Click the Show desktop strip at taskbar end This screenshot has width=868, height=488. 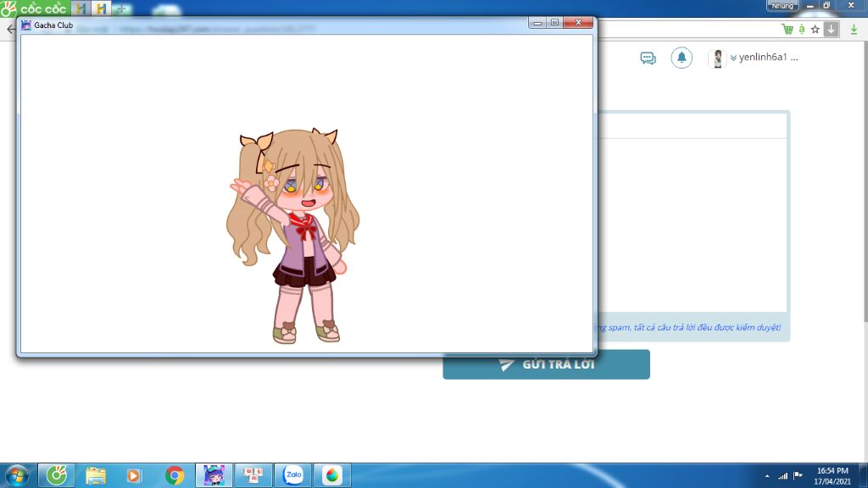click(x=863, y=476)
